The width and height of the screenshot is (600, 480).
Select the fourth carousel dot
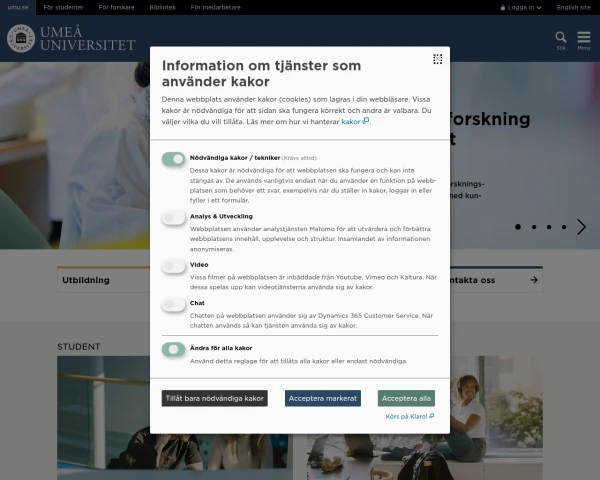(x=564, y=227)
